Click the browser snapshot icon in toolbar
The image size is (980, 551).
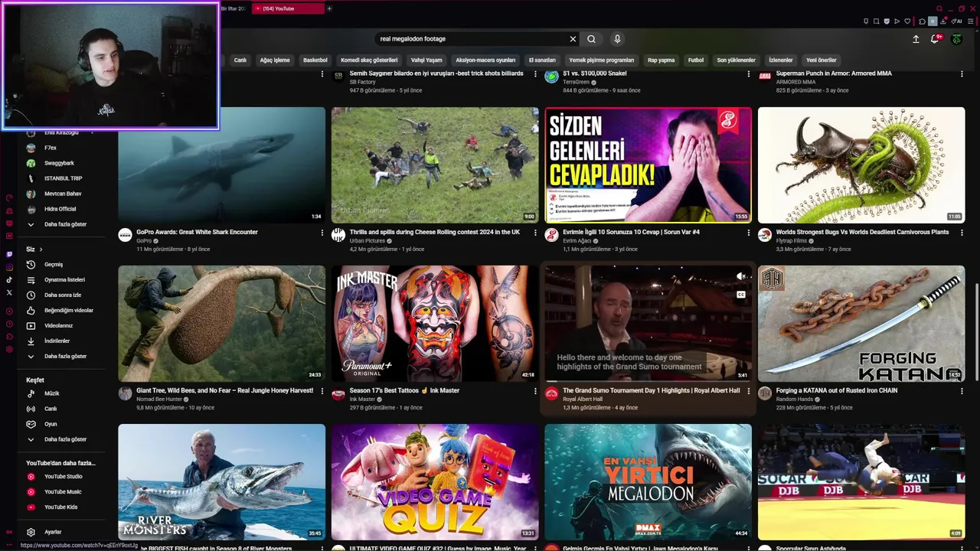[876, 21]
